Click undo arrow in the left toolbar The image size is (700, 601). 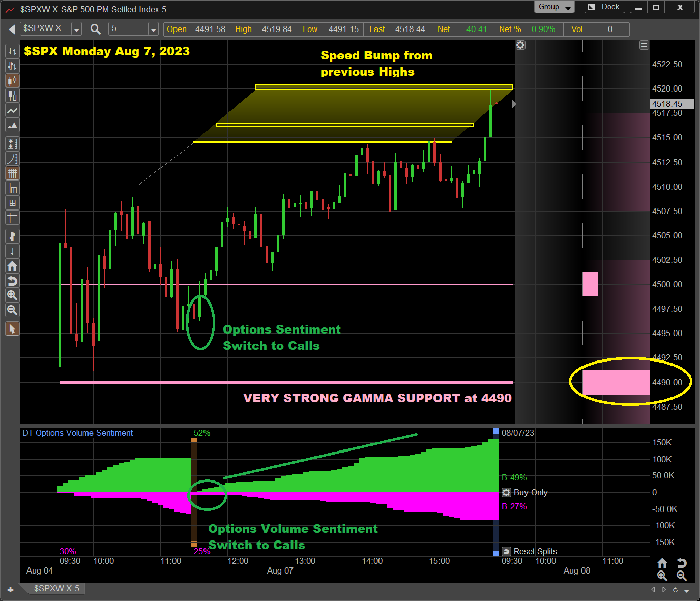(x=12, y=281)
